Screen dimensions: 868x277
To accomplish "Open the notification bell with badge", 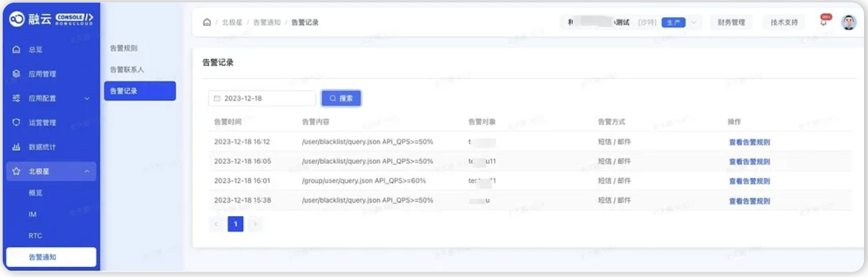I will [x=825, y=21].
